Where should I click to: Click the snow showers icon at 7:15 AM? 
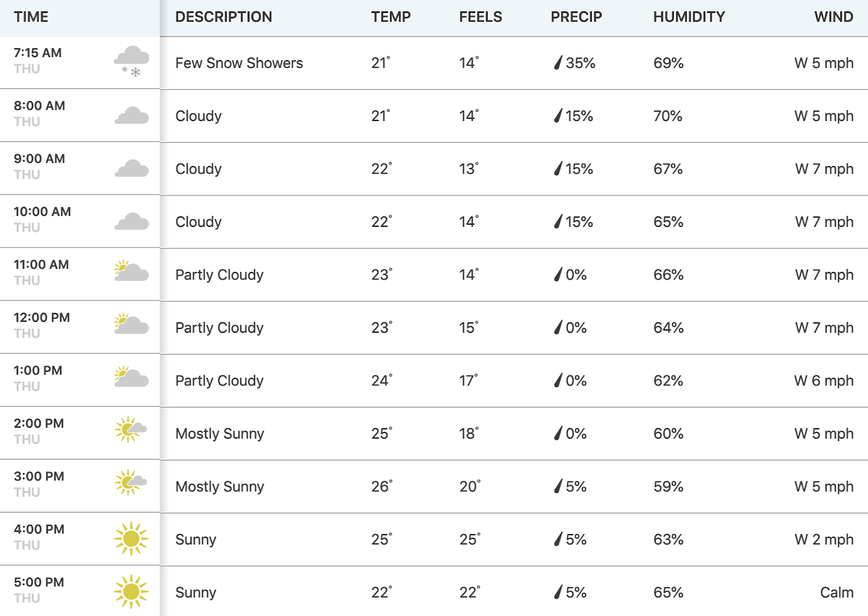click(x=131, y=62)
